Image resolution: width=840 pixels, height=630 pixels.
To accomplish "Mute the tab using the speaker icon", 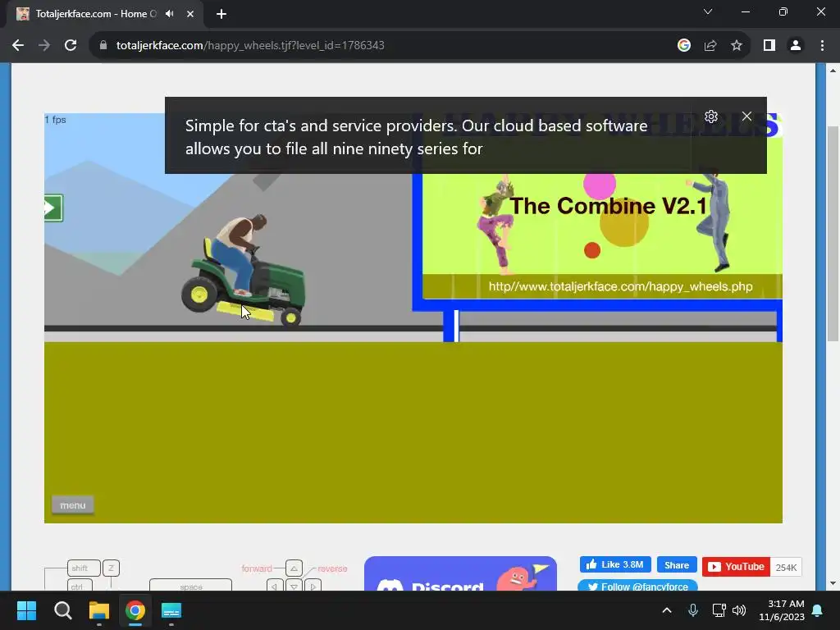I will (x=169, y=14).
